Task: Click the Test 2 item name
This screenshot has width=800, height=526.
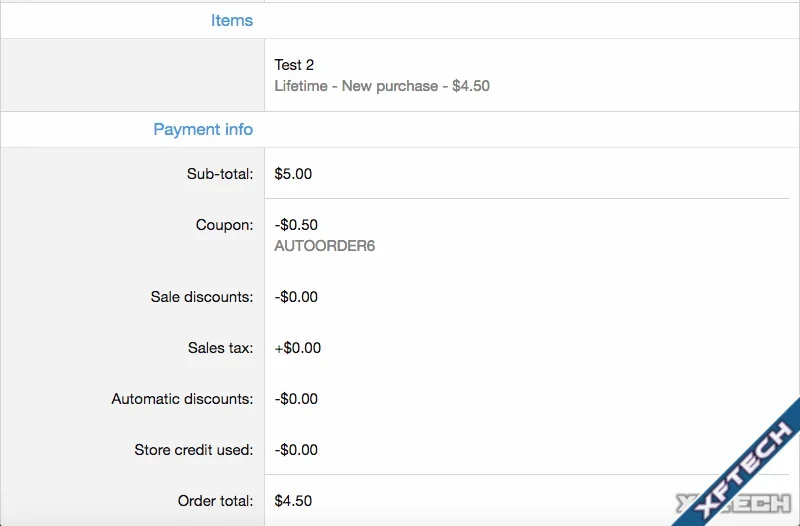Action: (294, 65)
